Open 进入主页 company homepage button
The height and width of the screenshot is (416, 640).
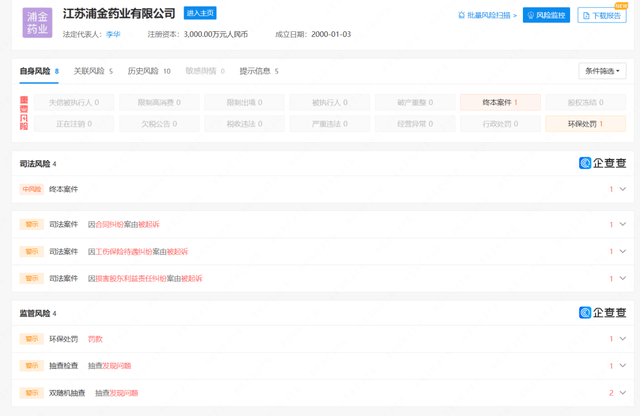click(200, 13)
